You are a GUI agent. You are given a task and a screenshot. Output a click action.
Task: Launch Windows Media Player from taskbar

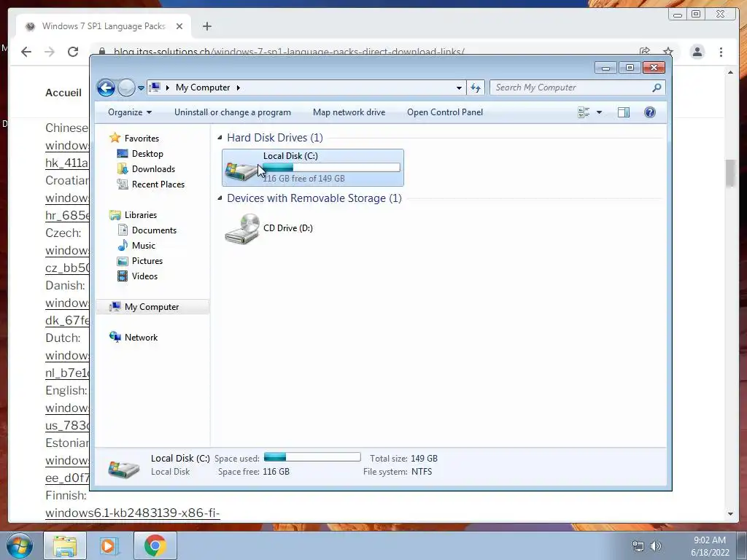click(x=109, y=545)
